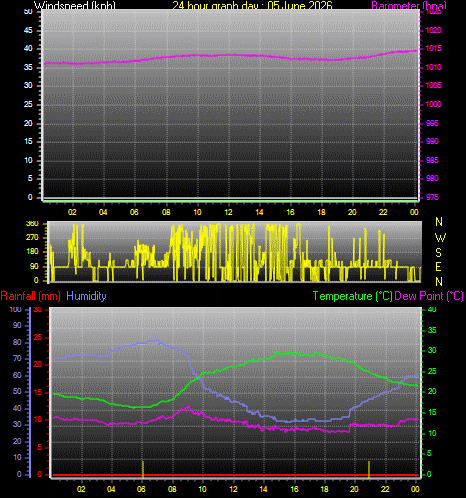Click the Windspeed (kph) axis title
This screenshot has height=498, width=466.
[x=75, y=5]
